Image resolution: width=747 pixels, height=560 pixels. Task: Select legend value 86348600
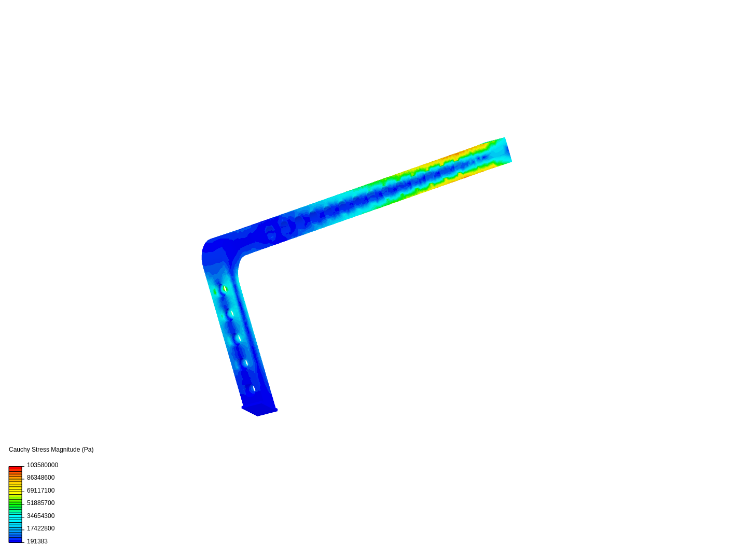coord(40,478)
